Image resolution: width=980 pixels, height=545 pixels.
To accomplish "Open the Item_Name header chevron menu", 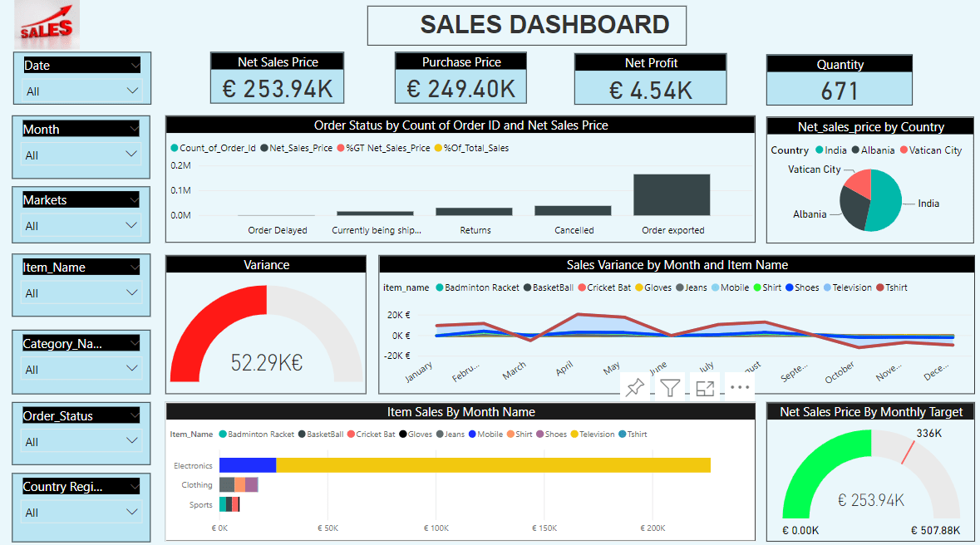I will pyautogui.click(x=134, y=267).
